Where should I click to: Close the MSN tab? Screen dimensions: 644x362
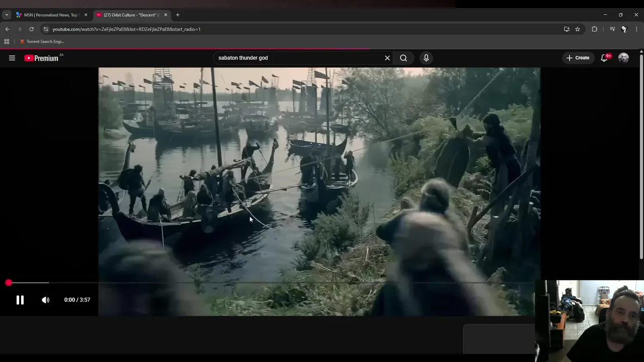click(x=86, y=15)
